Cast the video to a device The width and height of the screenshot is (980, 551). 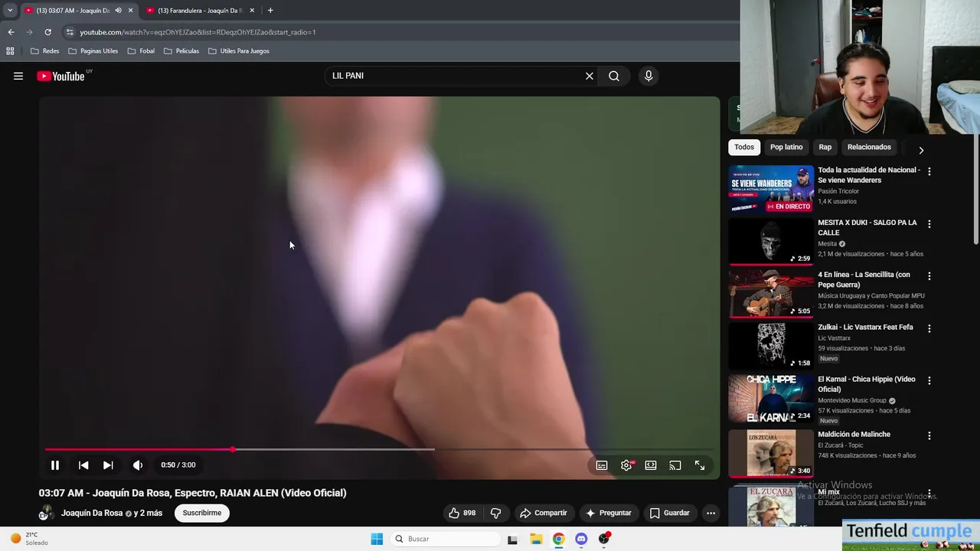pos(675,465)
